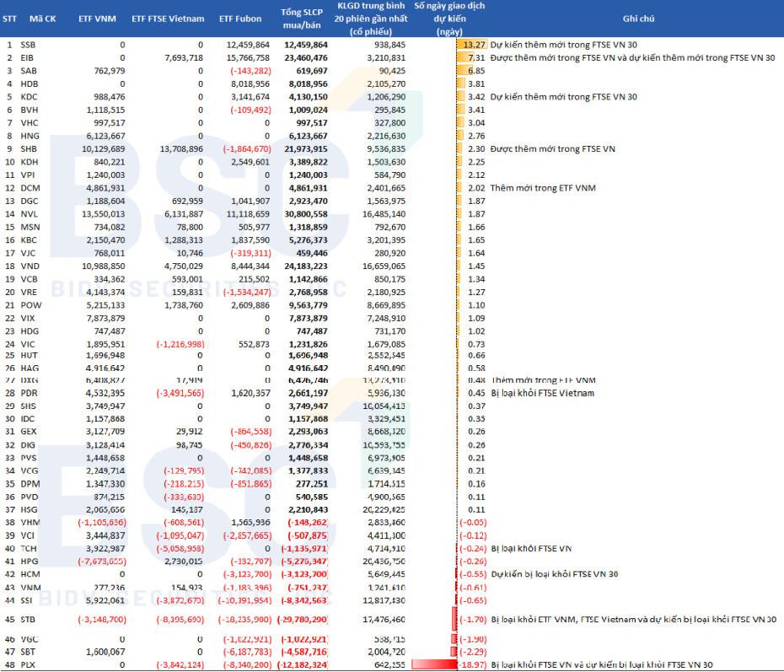Click the note 'Được thêm mới trong FTSE VN'
This screenshot has height=672, width=784.
pos(552,149)
